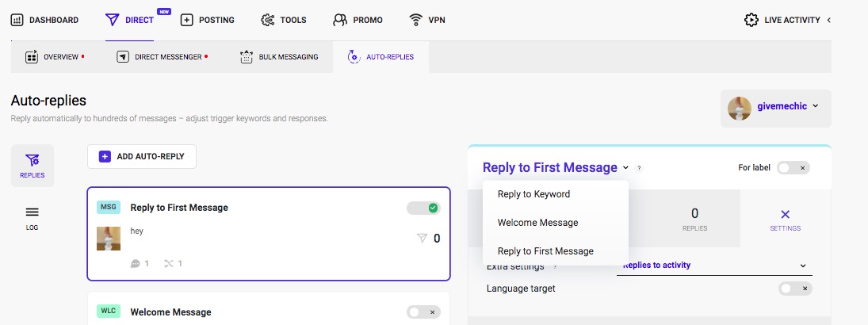Click the Promo people icon
This screenshot has width=868, height=325.
340,20
